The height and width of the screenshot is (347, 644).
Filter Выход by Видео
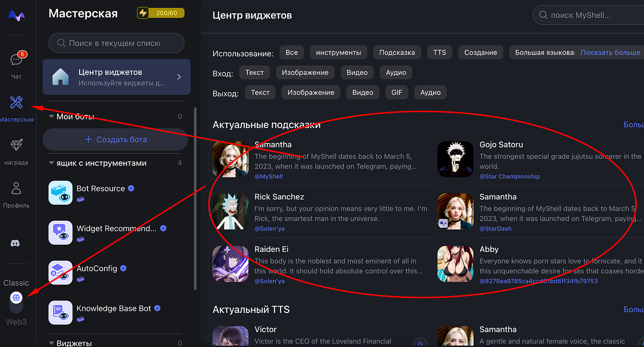pyautogui.click(x=363, y=92)
